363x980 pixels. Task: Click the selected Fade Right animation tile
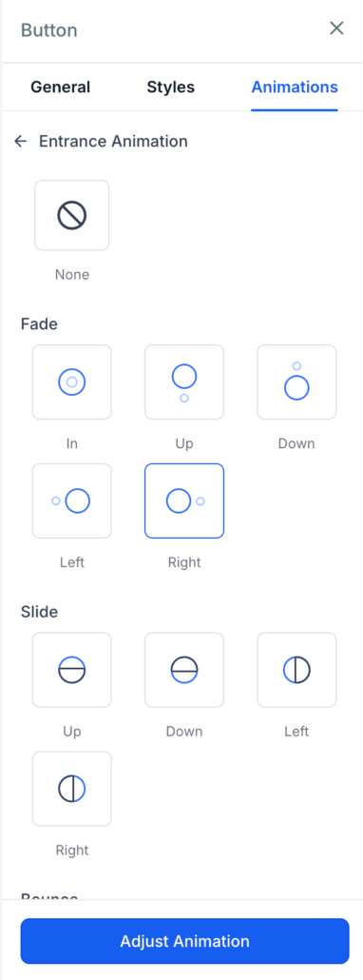point(184,500)
